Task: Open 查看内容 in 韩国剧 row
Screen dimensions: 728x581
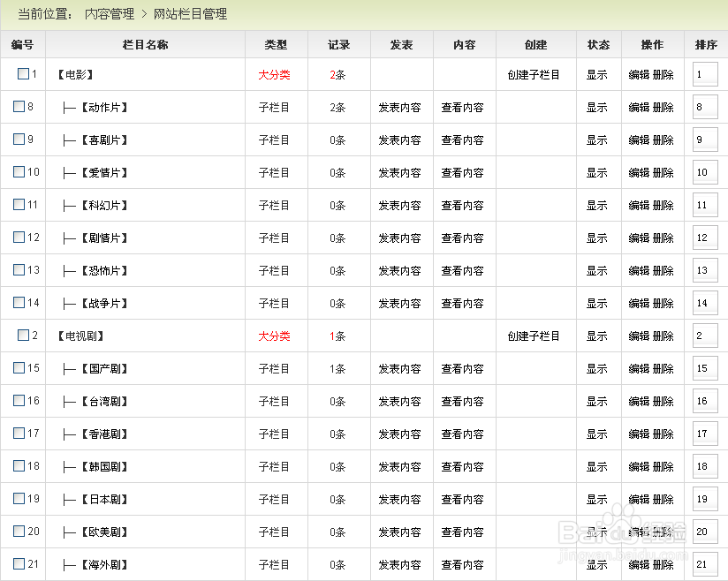Action: pos(462,467)
